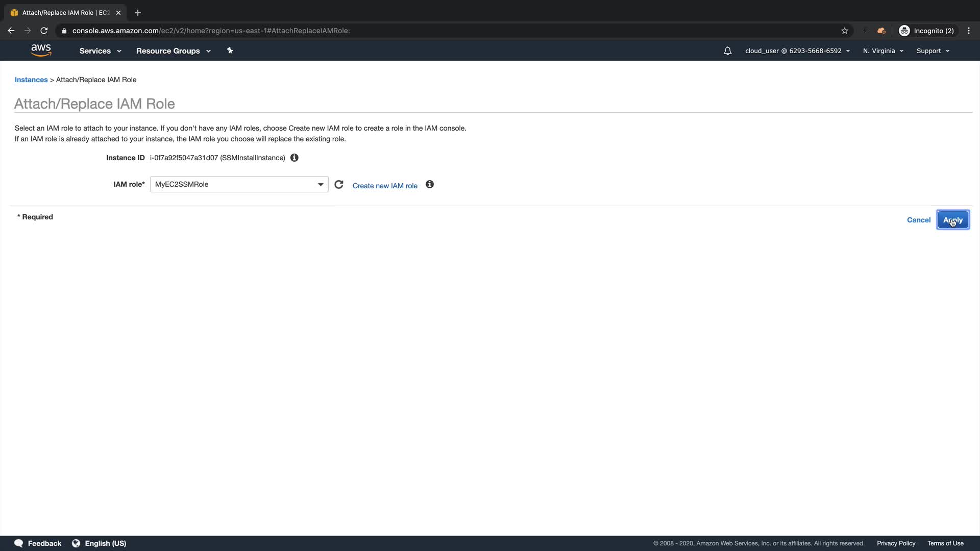
Task: Expand the Resource Groups menu
Action: coord(173,51)
